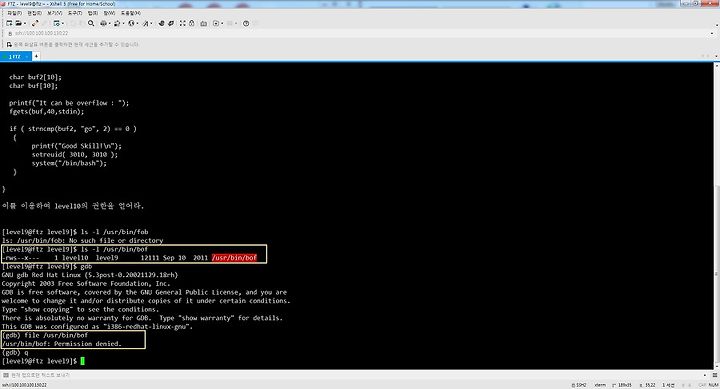The width and height of the screenshot is (720, 389).
Task: Open the File menu (파일)
Action: click(x=15, y=13)
